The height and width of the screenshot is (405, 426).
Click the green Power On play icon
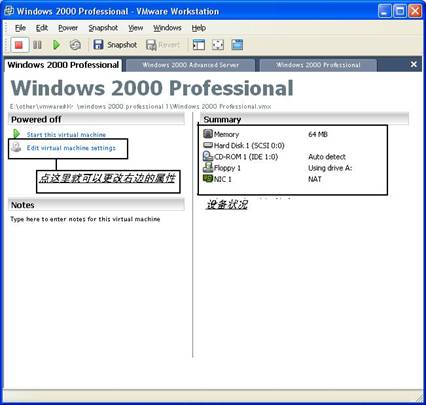[x=56, y=45]
